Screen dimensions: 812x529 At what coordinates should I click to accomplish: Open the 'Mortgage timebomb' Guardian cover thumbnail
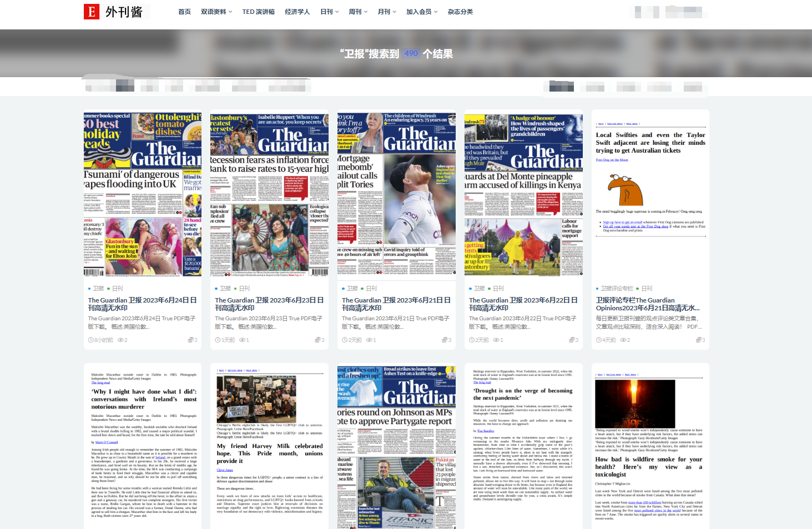(396, 195)
